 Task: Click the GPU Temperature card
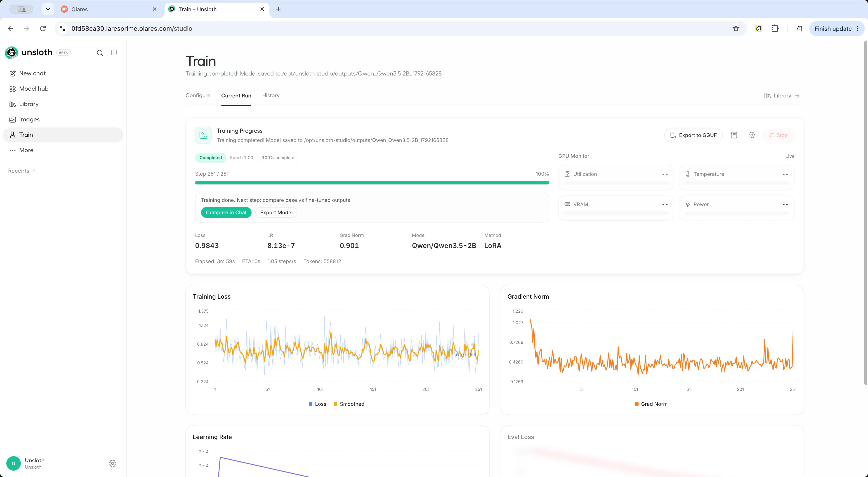pos(736,177)
